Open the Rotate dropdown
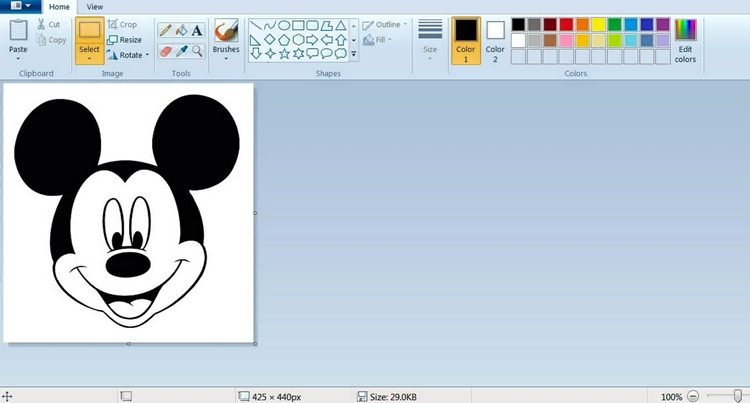This screenshot has width=750, height=403. point(128,55)
